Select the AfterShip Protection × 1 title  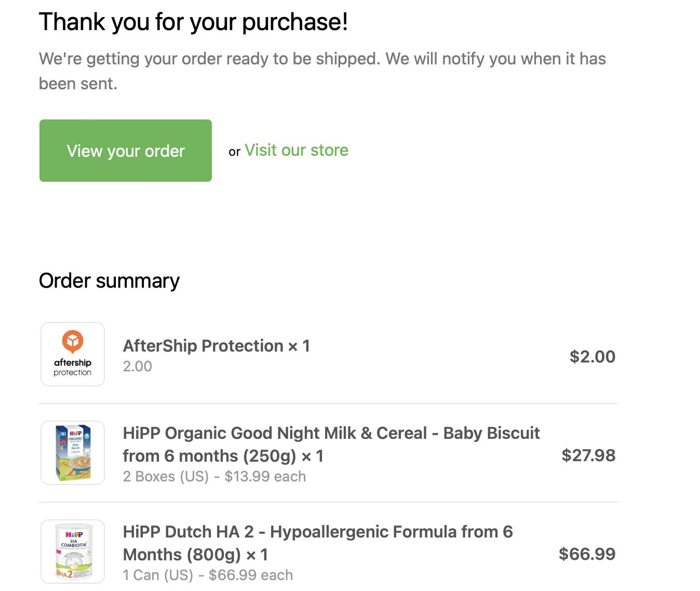point(216,346)
